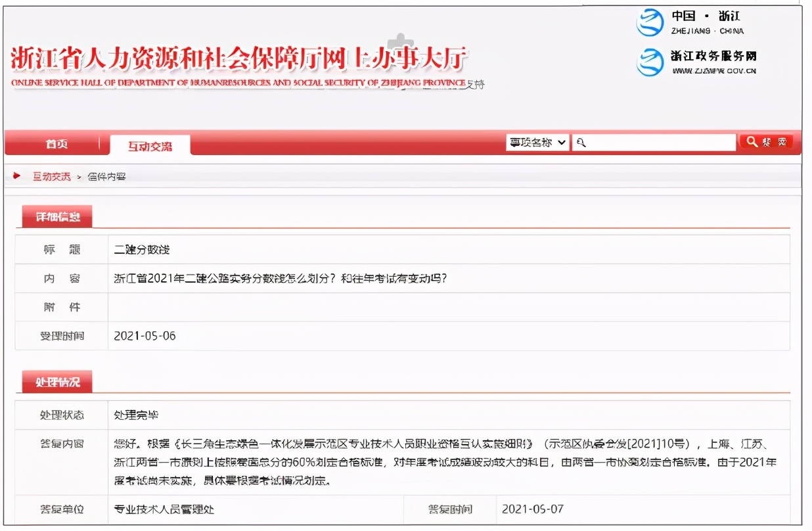Click the red arrow icon before the breadcrumb

16,175
